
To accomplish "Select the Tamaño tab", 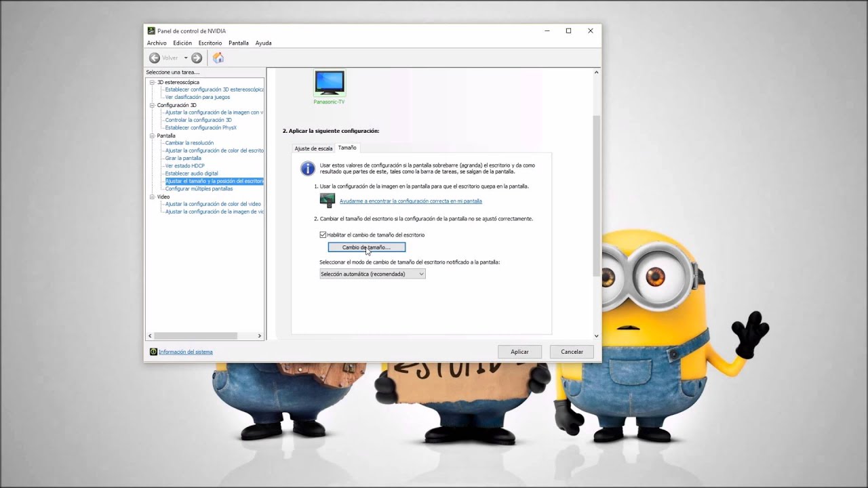I will point(347,148).
